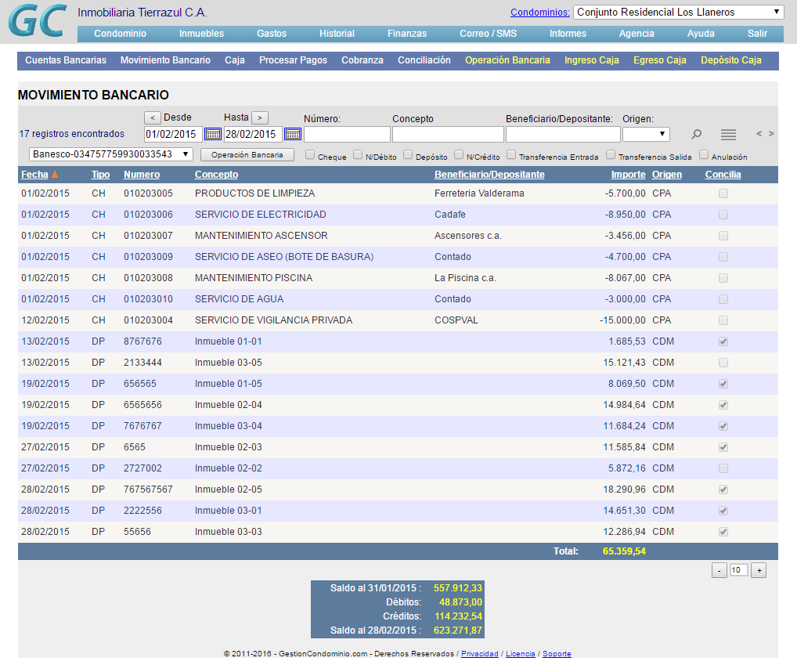Click the yellow Operación Bancaria link

coord(507,60)
